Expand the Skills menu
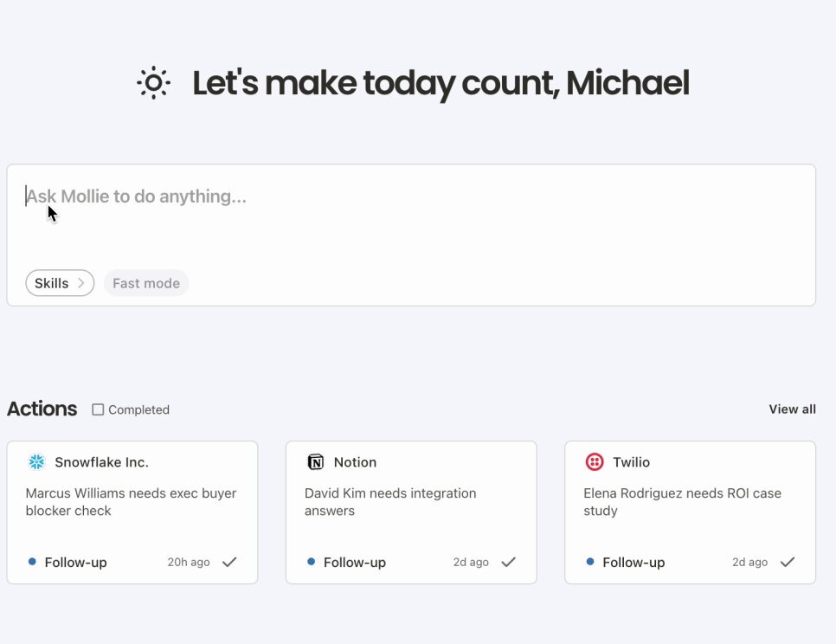 point(60,283)
